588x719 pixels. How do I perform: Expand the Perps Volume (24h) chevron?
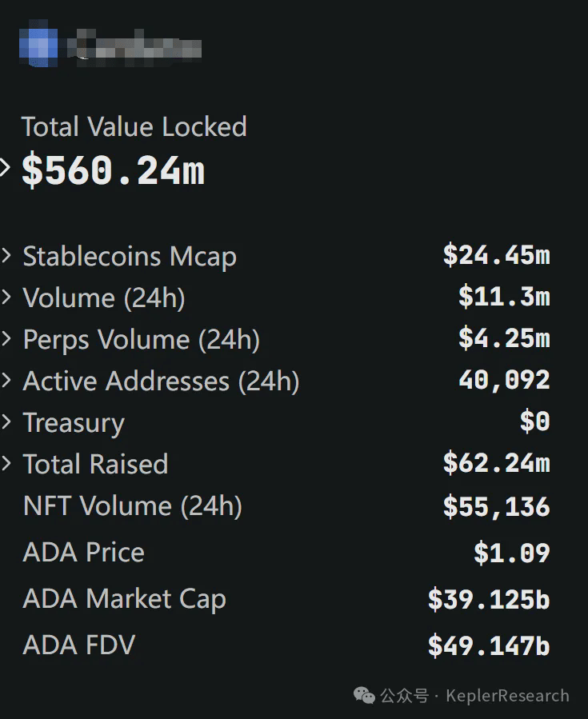6,339
